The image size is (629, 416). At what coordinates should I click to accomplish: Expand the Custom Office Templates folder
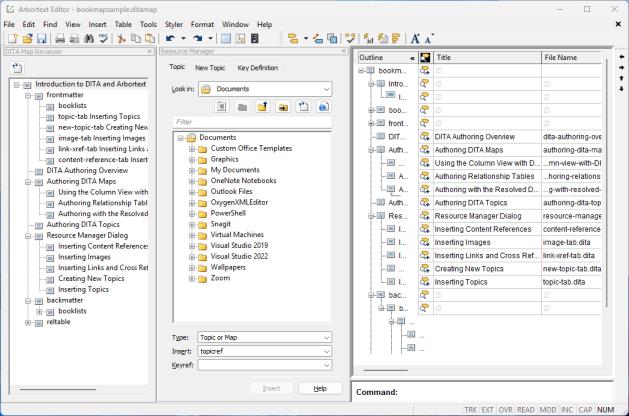point(192,149)
